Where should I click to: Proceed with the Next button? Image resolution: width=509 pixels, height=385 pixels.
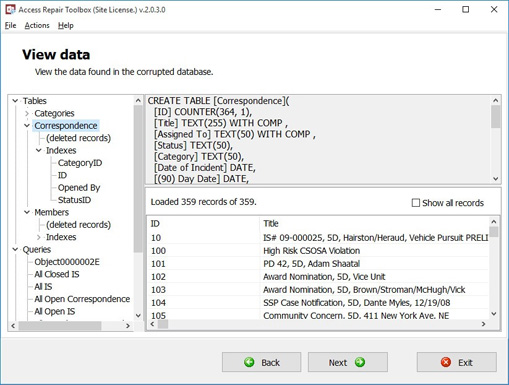[348, 362]
